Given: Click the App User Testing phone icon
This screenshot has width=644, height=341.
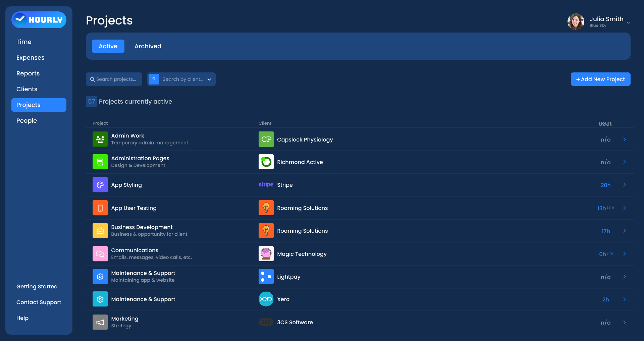Looking at the screenshot, I should (100, 208).
